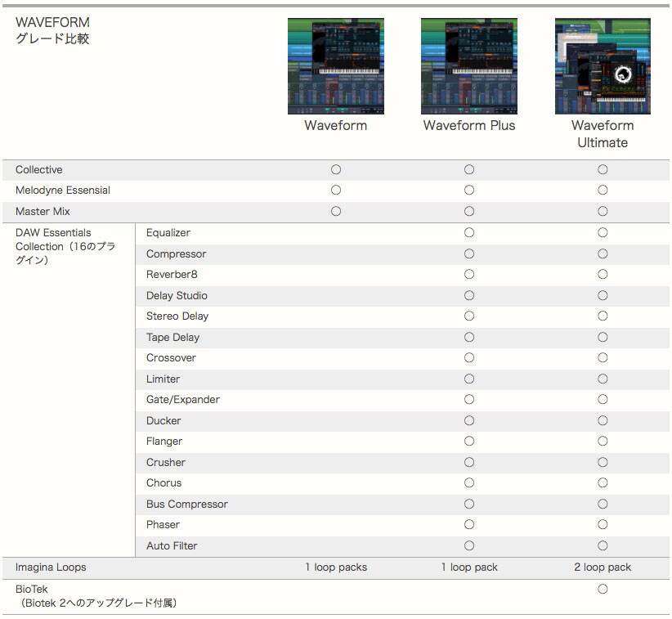Click the Crusher circle under Waveform Plus
This screenshot has width=672, height=619.
[x=469, y=463]
